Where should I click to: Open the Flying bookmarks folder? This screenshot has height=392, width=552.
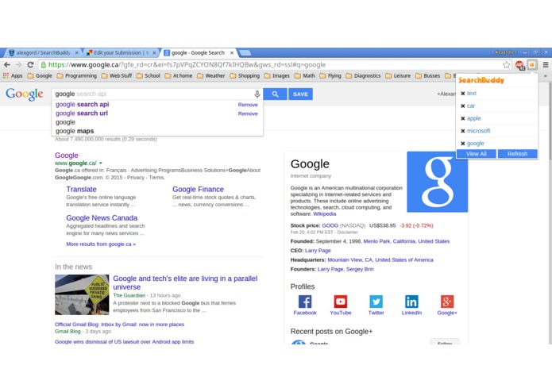330,75
